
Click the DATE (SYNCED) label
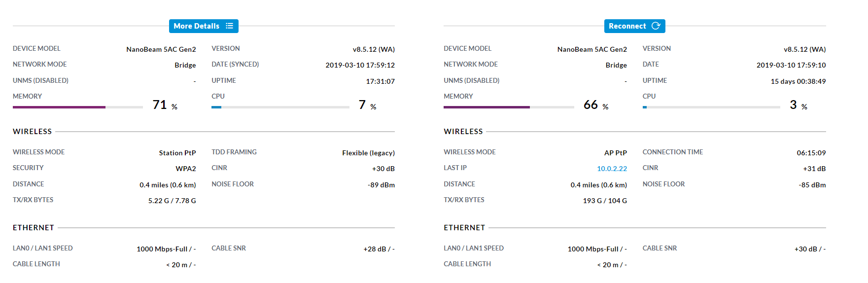click(x=235, y=64)
